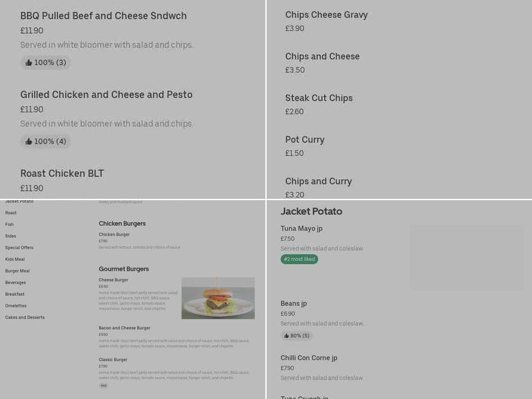Click the 'Pot Curry' menu entry
The width and height of the screenshot is (532, 399).
point(305,140)
